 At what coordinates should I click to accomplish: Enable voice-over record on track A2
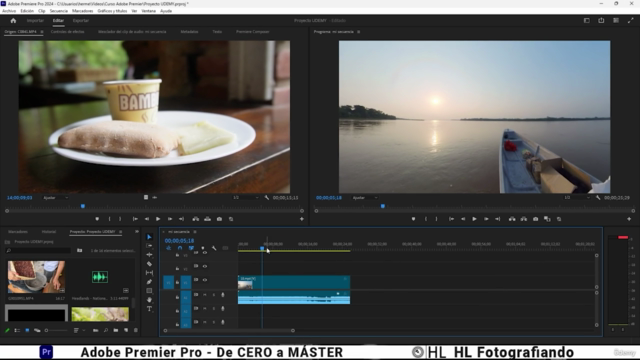tap(223, 309)
